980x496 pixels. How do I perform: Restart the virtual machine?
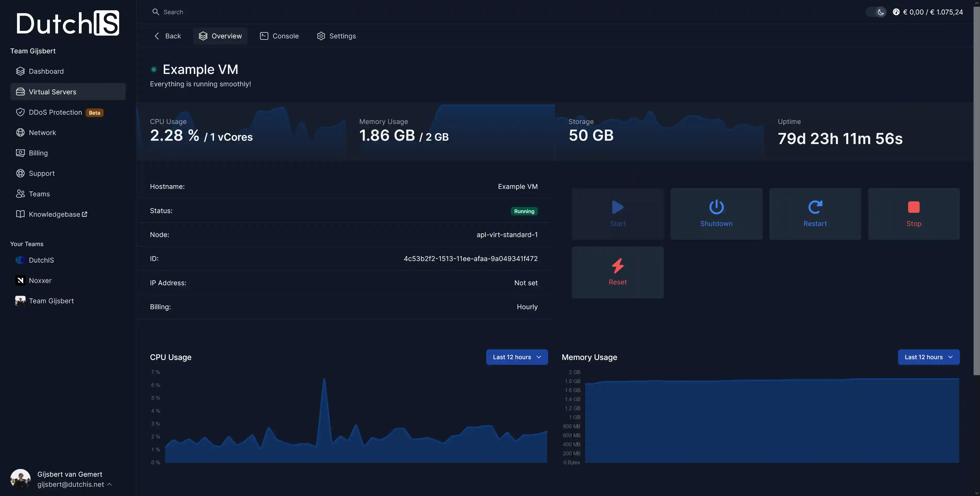815,214
